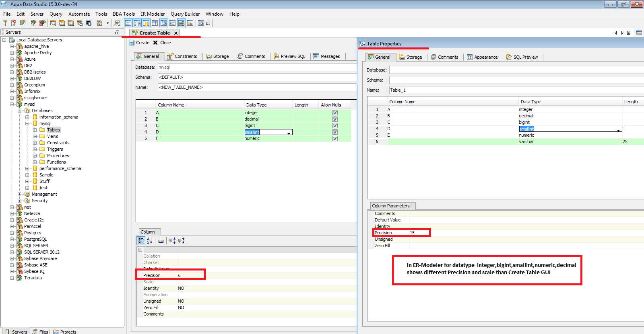Click the diagram layout toolbar icon
Screen dimensions: 644x334
(x=181, y=23)
